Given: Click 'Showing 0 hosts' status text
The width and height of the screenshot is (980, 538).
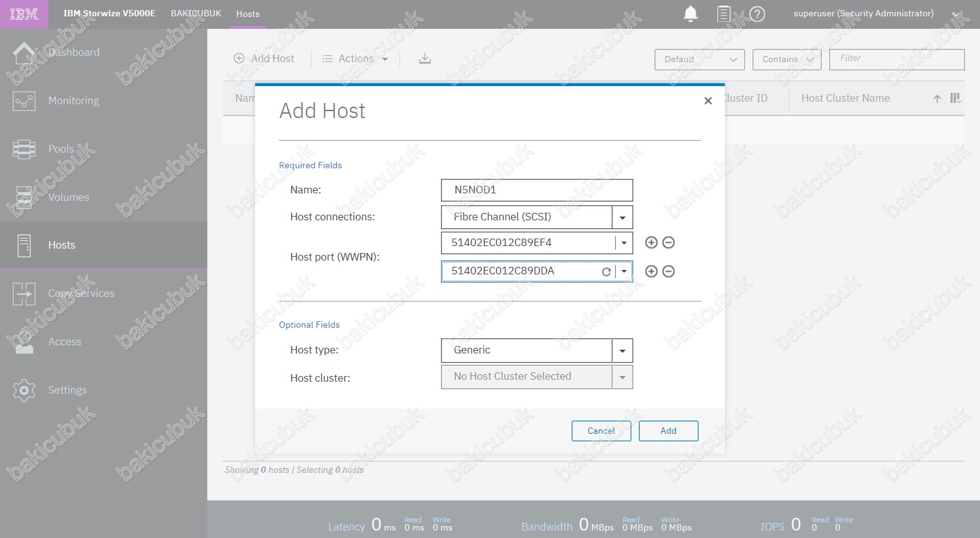Looking at the screenshot, I should 257,470.
